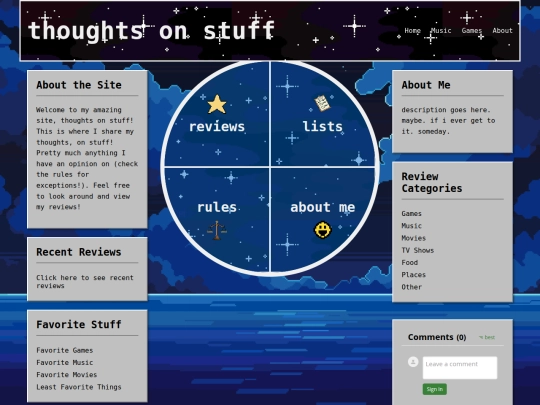
Task: Open Favorite Games link
Action: (65, 350)
